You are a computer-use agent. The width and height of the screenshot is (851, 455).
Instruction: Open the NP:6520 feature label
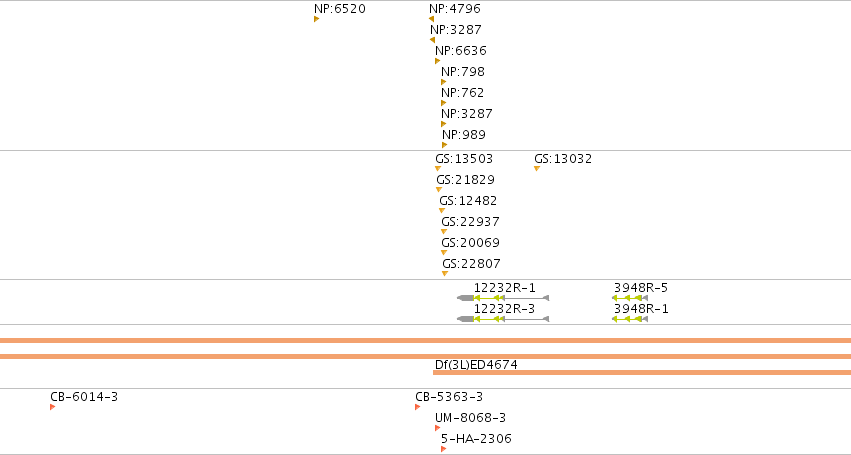coord(340,9)
